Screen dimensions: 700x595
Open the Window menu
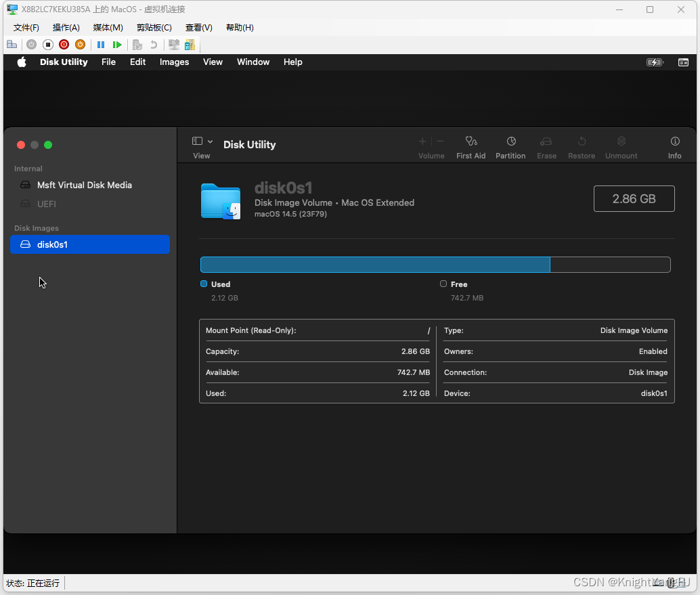pyautogui.click(x=253, y=62)
